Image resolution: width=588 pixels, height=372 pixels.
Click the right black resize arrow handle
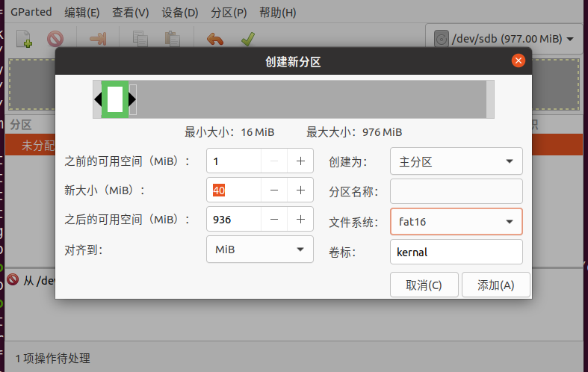[132, 99]
